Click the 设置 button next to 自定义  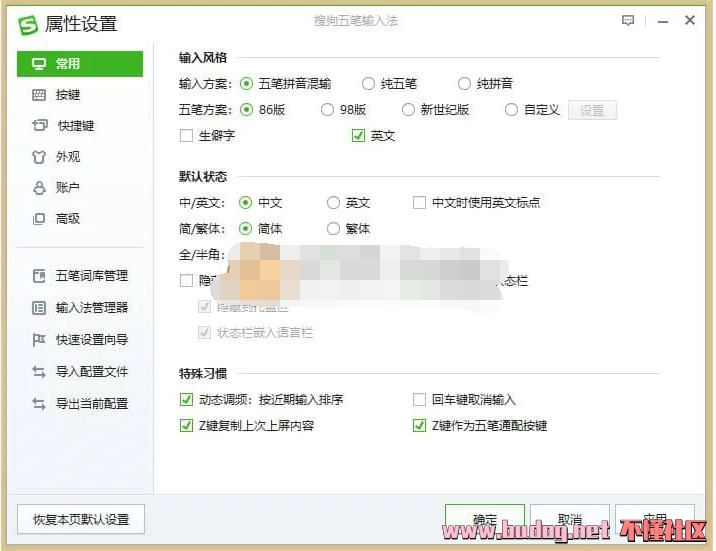(592, 110)
